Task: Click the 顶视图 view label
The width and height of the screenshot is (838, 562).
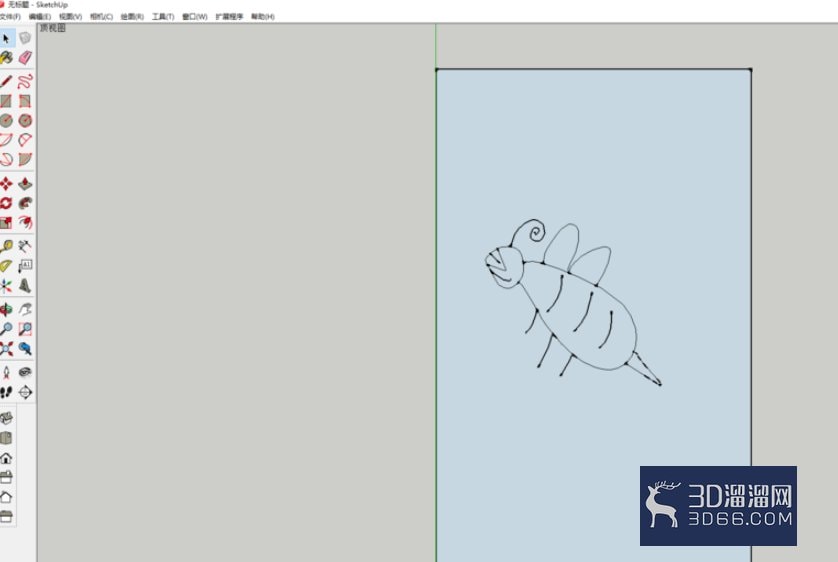Action: click(x=52, y=28)
